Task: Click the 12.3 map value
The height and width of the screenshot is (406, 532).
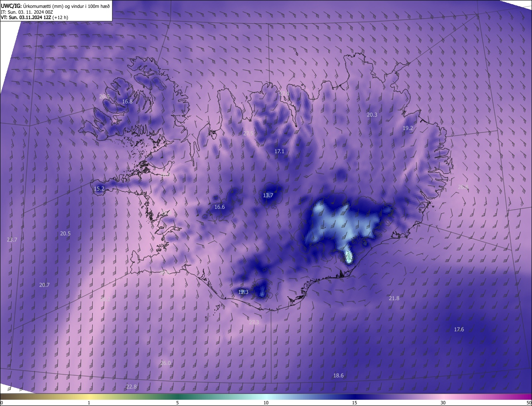Action: point(243,292)
